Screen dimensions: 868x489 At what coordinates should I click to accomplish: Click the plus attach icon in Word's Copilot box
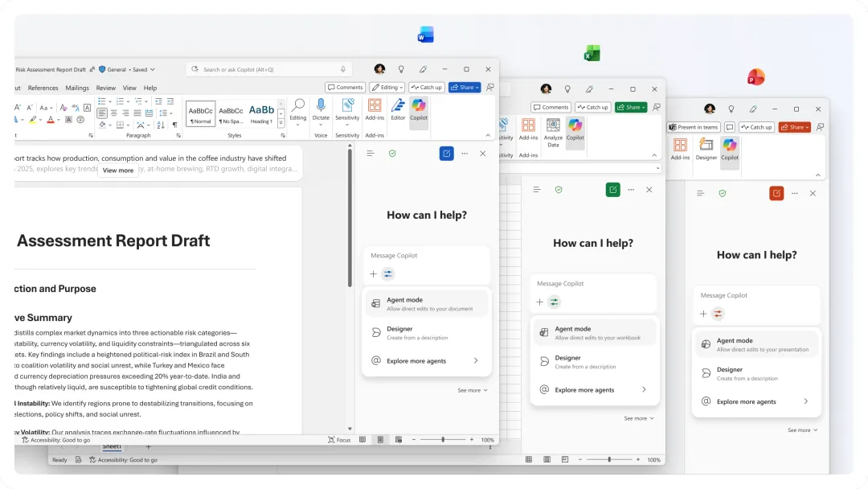click(373, 273)
